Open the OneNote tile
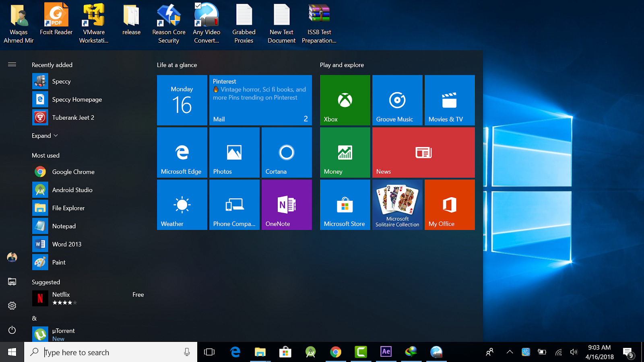 [287, 205]
